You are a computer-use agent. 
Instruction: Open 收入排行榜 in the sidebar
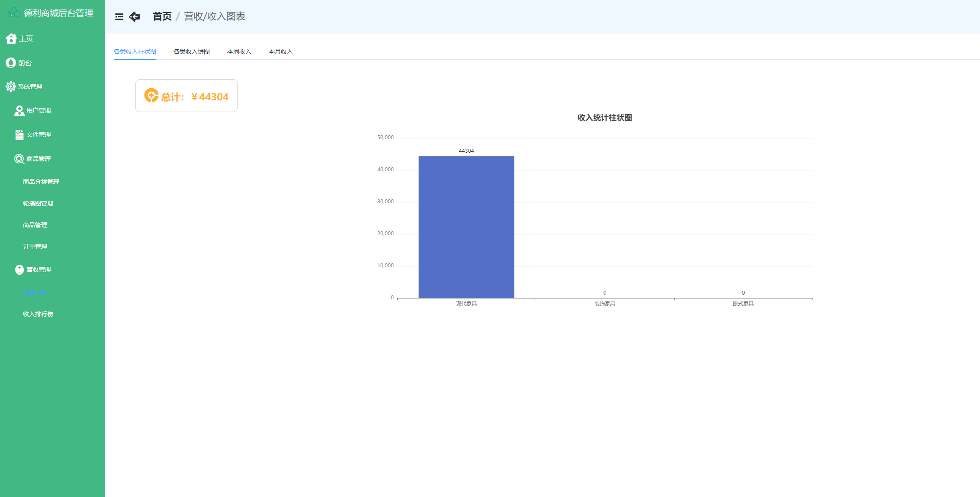coord(38,314)
